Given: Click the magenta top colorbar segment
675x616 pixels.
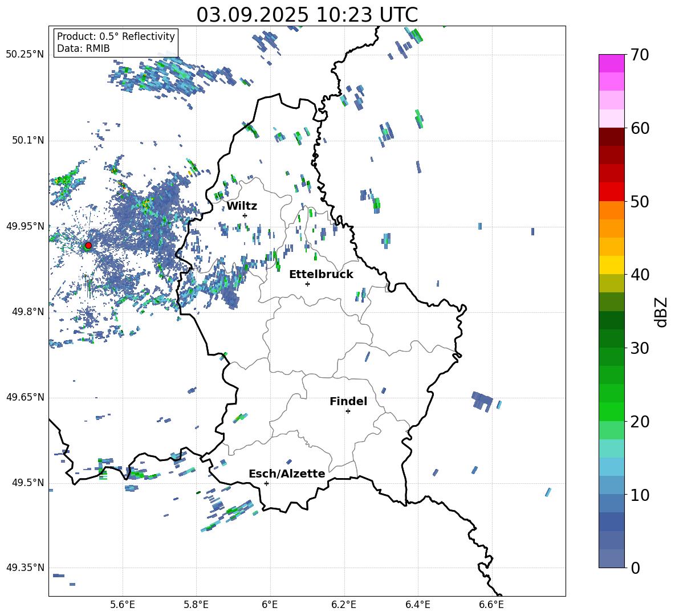Looking at the screenshot, I should [612, 64].
